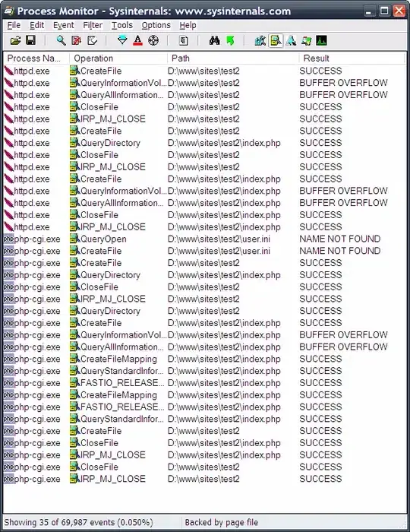
Task: Click the Process Name column header
Action: pyautogui.click(x=36, y=58)
